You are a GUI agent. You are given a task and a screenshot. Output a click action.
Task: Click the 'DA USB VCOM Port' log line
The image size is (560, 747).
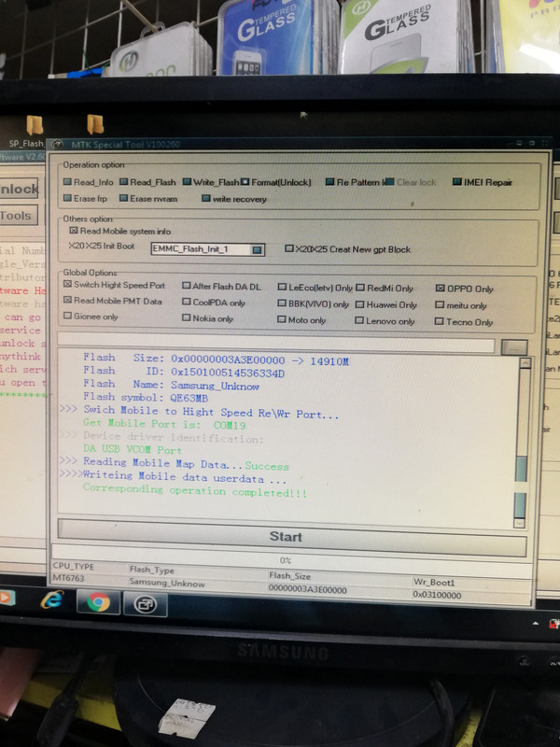click(133, 449)
